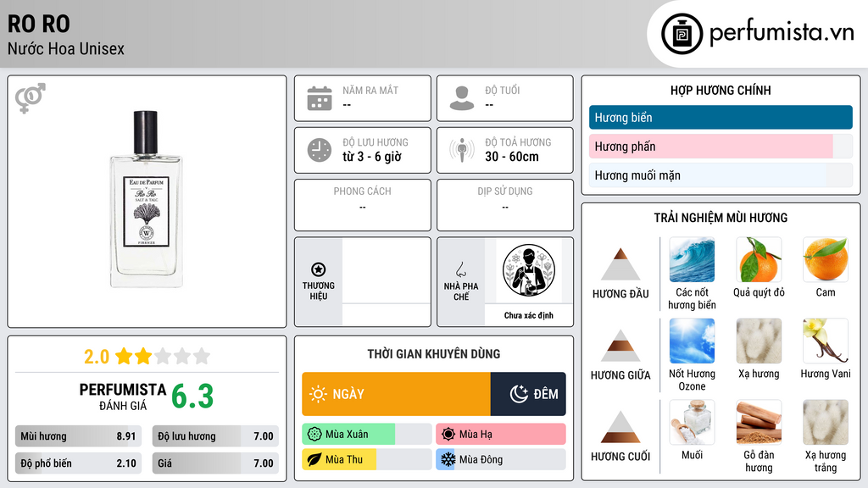Click the Mùa Đông season bar
This screenshot has width=868, height=488.
(501, 459)
